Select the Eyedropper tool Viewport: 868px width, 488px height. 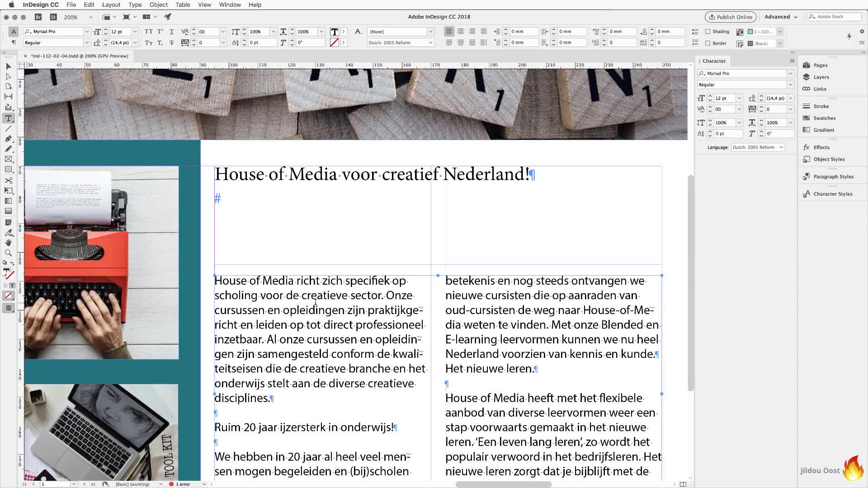[8, 233]
